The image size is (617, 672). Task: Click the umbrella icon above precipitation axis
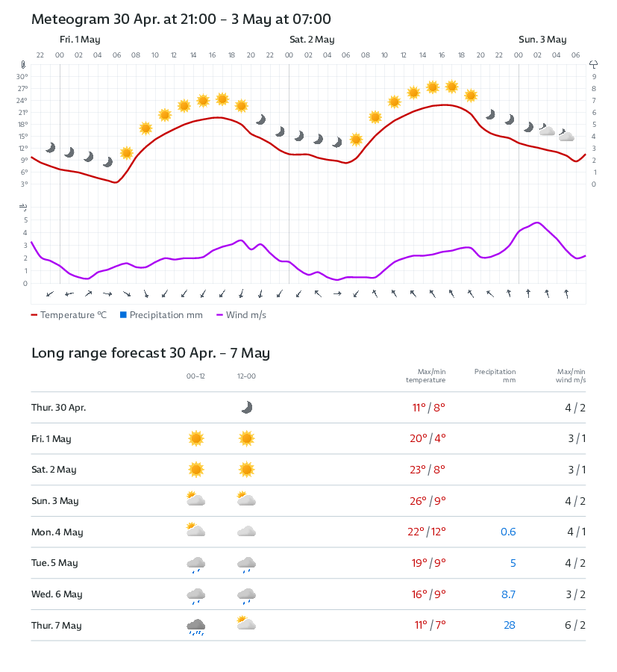pos(594,65)
